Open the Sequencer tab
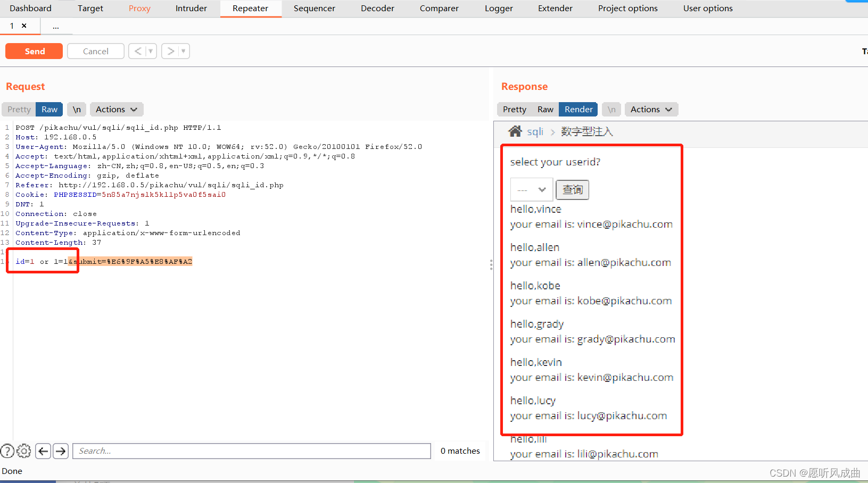 315,9
